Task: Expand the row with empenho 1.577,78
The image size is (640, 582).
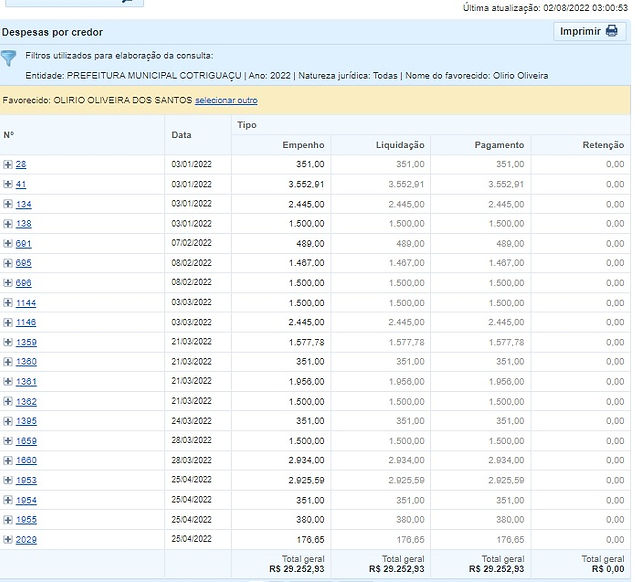Action: click(7, 342)
